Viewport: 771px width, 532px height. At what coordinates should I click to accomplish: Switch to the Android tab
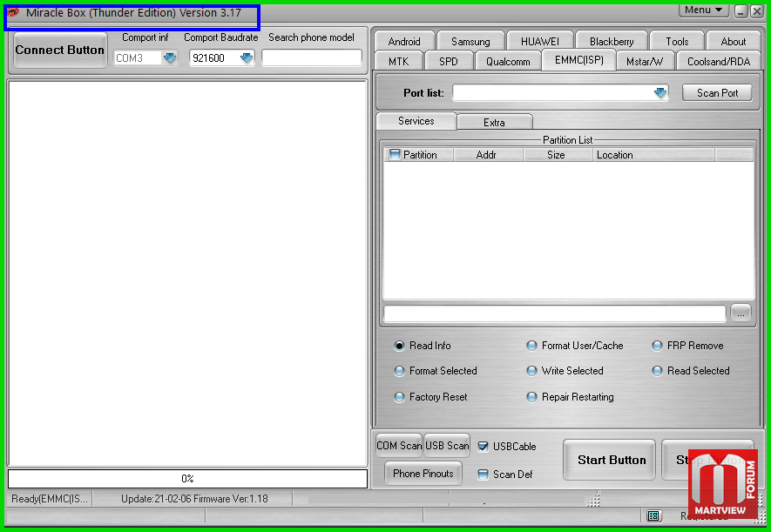pyautogui.click(x=404, y=41)
